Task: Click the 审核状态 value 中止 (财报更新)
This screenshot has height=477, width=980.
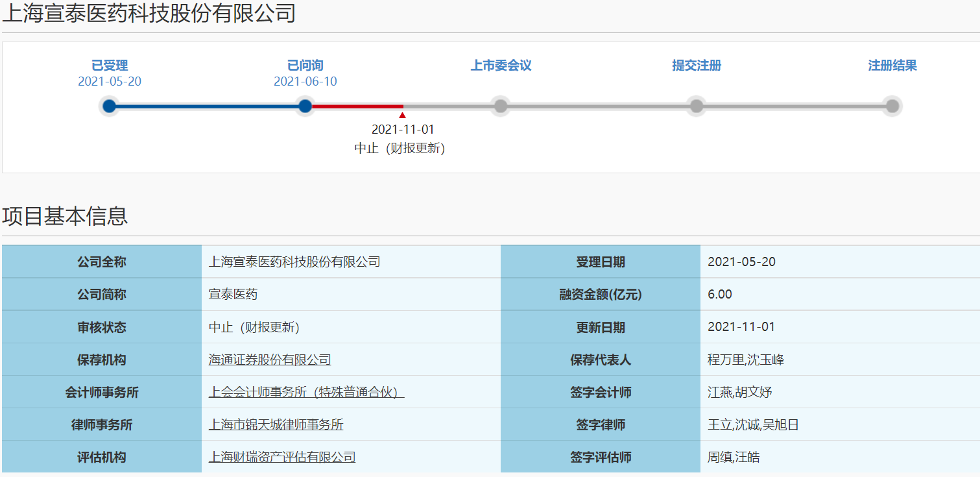Action: coord(254,327)
